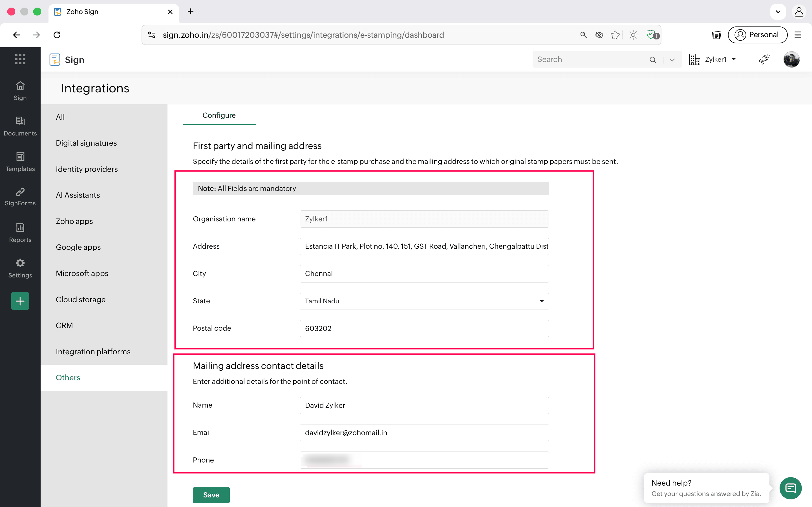
Task: Click the Save button
Action: [211, 495]
